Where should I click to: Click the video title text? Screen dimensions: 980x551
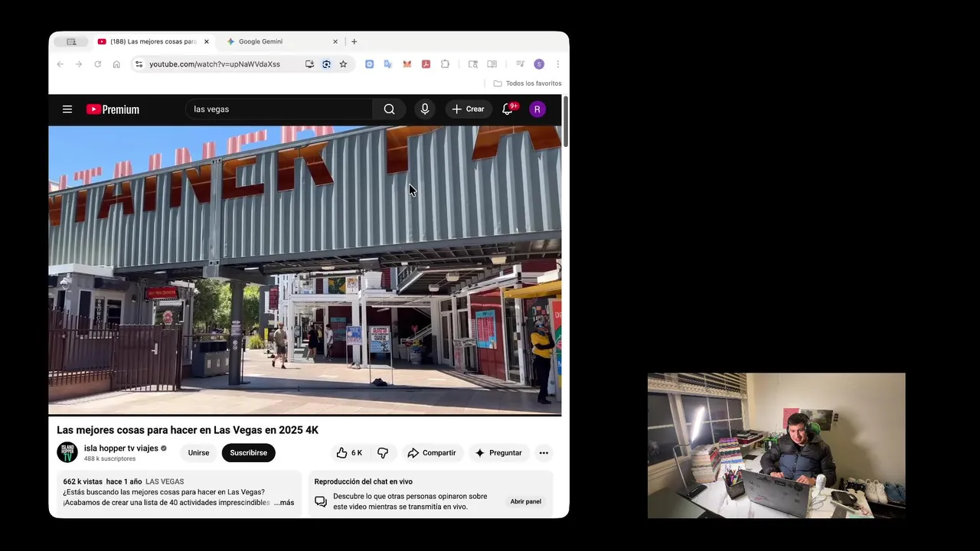[x=188, y=430]
